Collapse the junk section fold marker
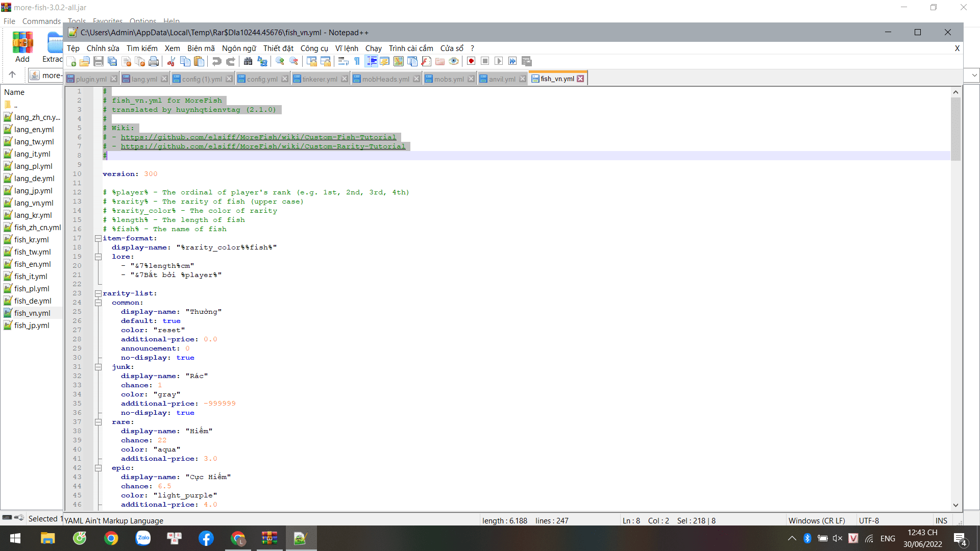This screenshot has height=551, width=980. 98,367
